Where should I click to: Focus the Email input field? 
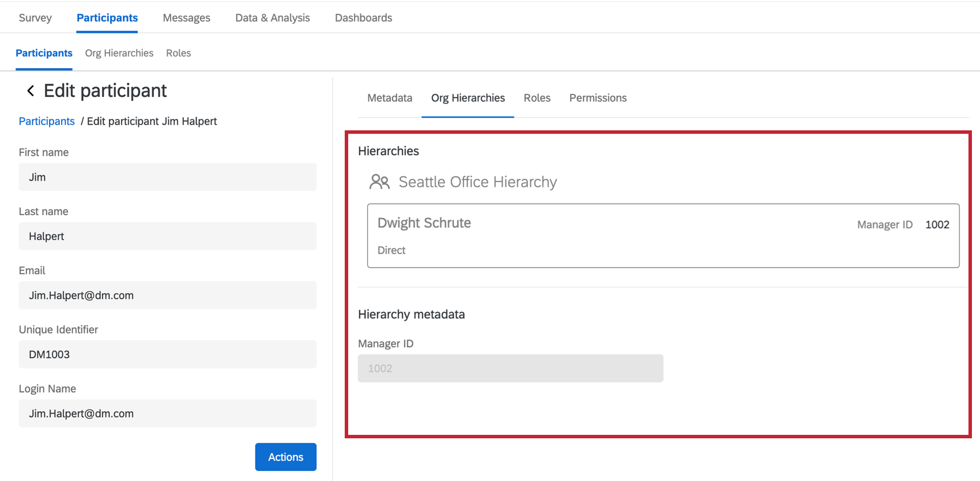tap(167, 295)
